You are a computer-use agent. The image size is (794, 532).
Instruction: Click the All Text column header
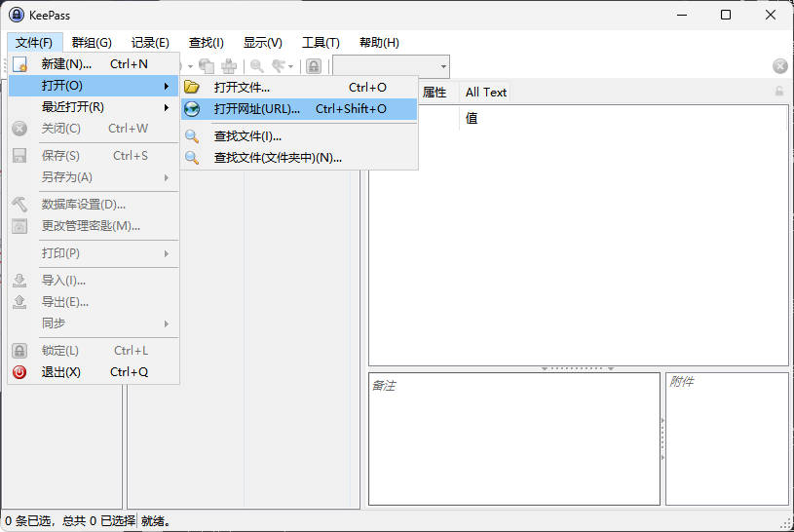486,93
